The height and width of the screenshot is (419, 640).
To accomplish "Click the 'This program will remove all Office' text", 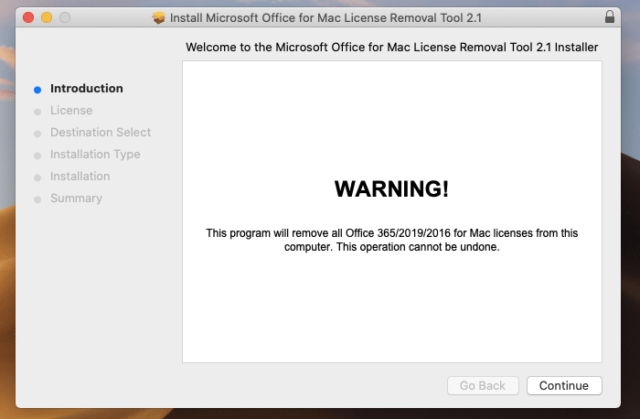I will click(392, 240).
